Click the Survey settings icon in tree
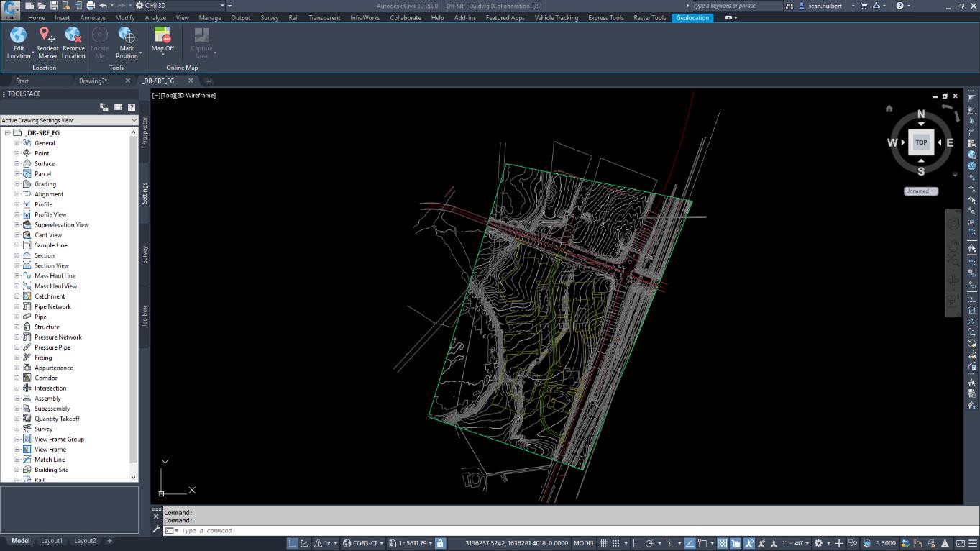980x551 pixels. (x=27, y=429)
